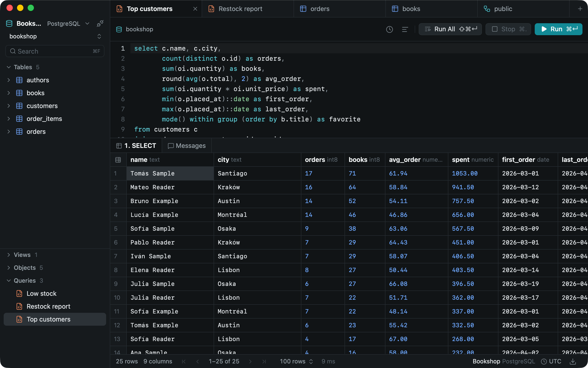Viewport: 588px width, 368px height.
Task: Click the download results icon in status bar
Action: pos(573,361)
